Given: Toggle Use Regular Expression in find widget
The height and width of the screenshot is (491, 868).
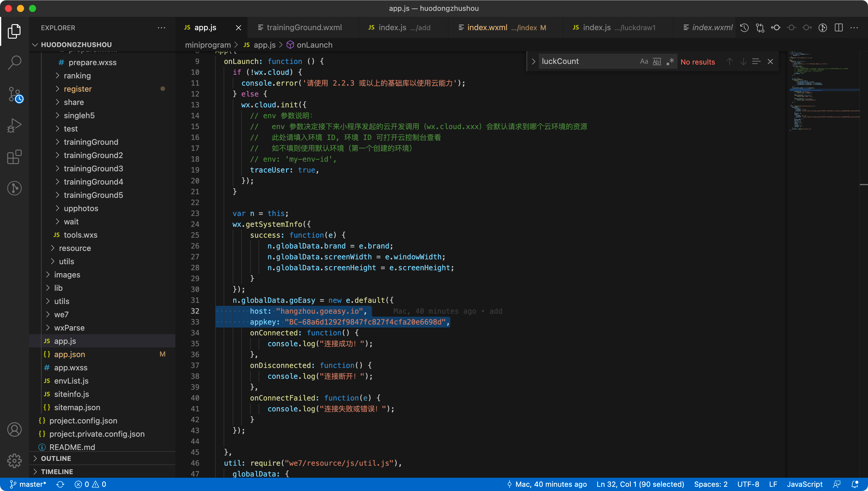Looking at the screenshot, I should (x=670, y=62).
